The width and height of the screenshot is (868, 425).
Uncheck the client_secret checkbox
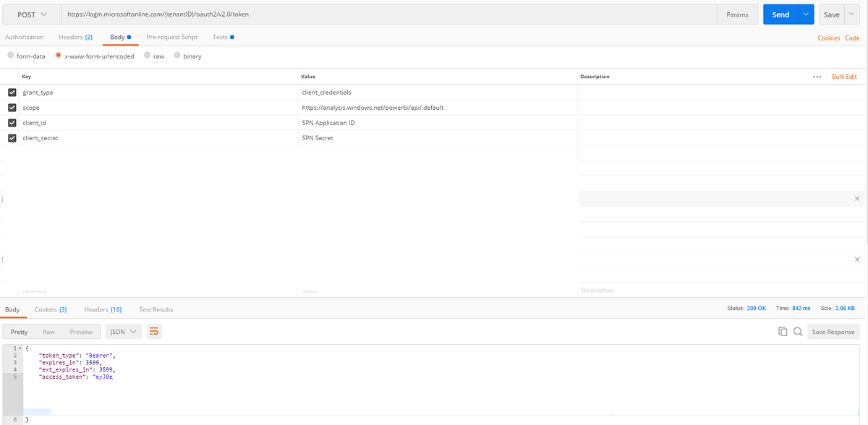click(x=11, y=137)
